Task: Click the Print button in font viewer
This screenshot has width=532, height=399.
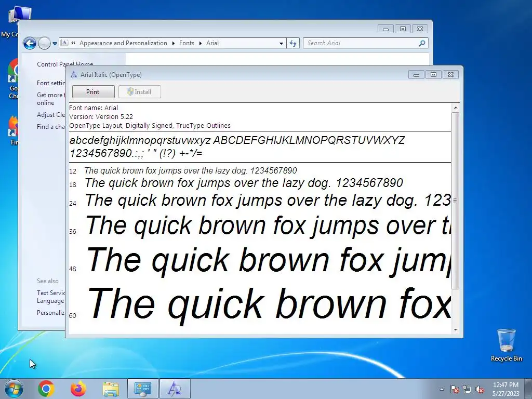Action: pyautogui.click(x=94, y=91)
